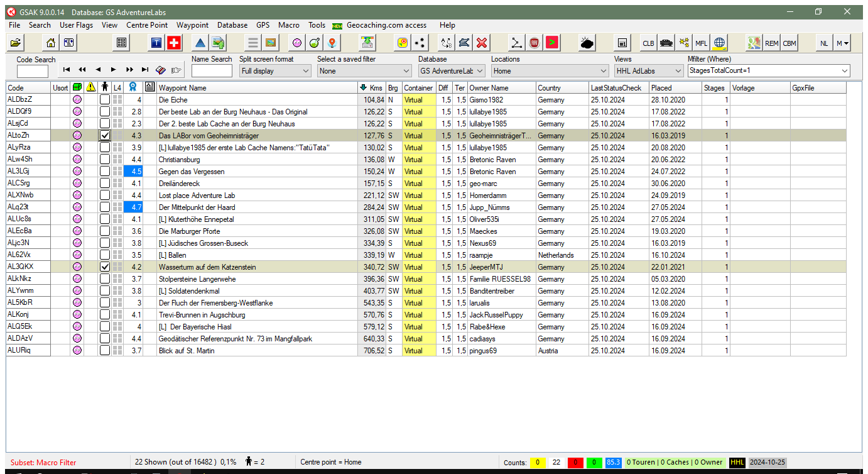
Task: Click the house (home) toolbar icon
Action: pos(51,43)
